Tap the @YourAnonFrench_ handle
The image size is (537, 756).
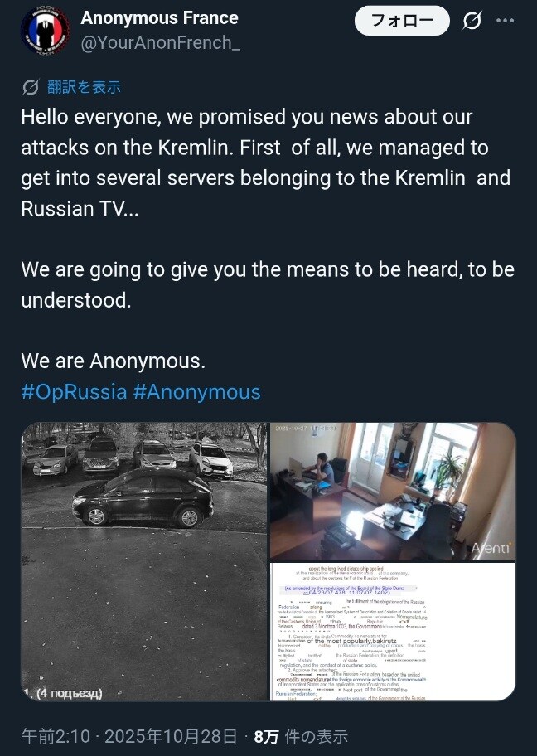160,43
